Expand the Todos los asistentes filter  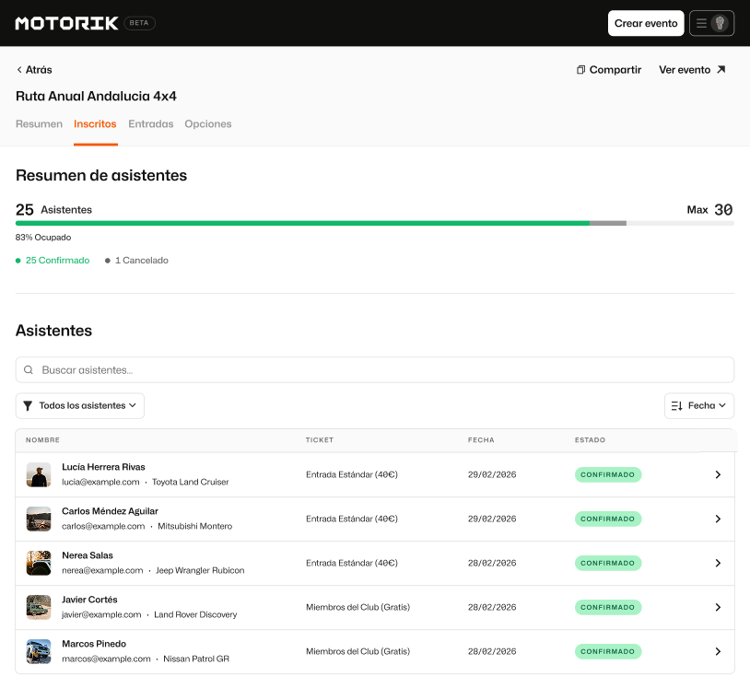click(80, 405)
